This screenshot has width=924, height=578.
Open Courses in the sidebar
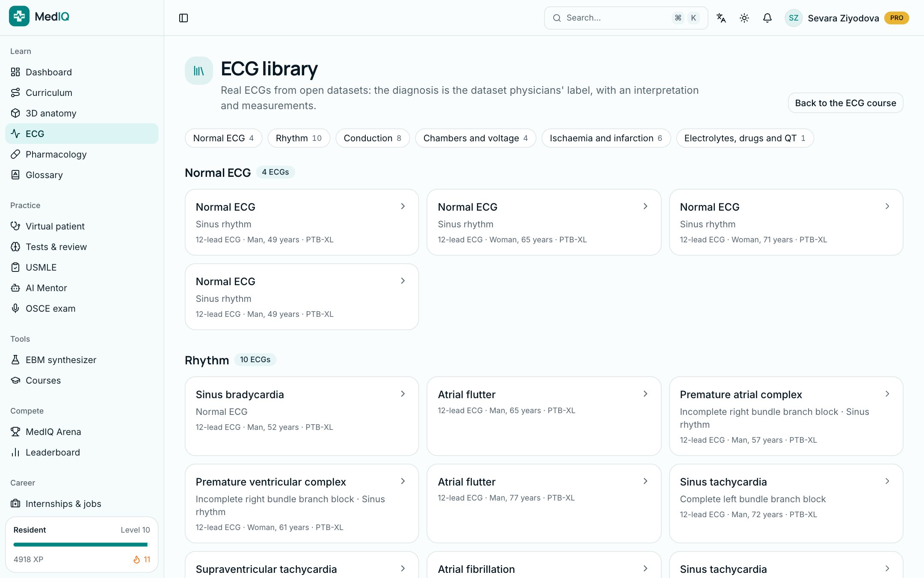[x=82, y=380]
